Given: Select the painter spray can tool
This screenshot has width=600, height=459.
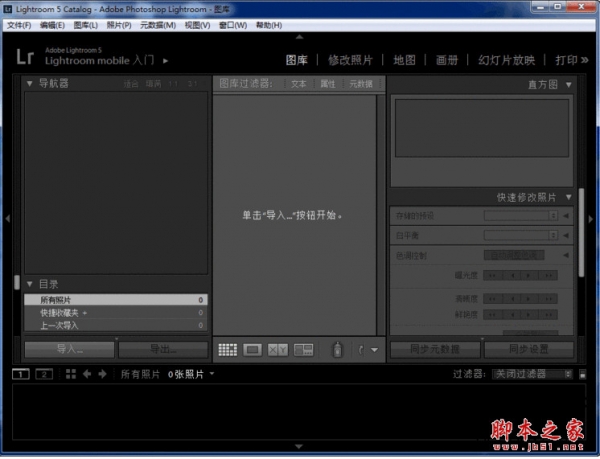Looking at the screenshot, I should point(337,350).
